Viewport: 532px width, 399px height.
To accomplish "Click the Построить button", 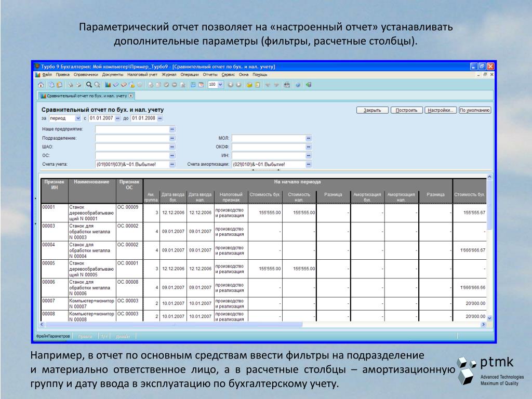I will (406, 110).
